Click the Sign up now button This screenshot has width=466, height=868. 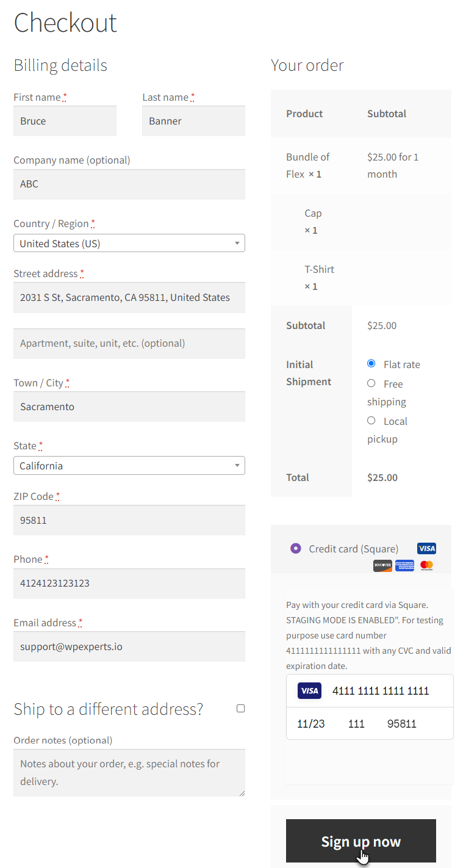pyautogui.click(x=361, y=841)
